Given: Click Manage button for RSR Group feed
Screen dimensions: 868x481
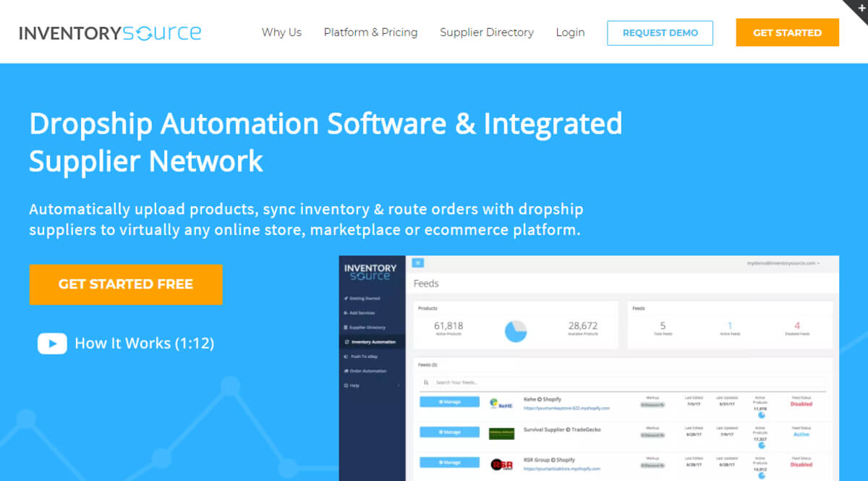Looking at the screenshot, I should (449, 462).
